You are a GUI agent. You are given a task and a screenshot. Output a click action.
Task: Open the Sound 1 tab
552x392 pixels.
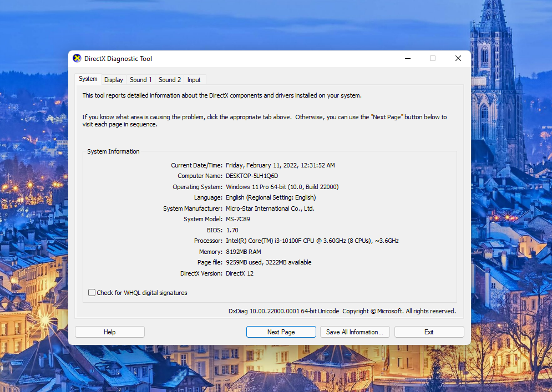tap(140, 79)
